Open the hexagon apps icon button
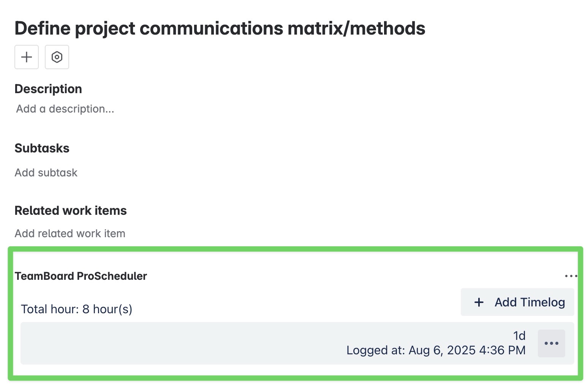 [x=57, y=57]
